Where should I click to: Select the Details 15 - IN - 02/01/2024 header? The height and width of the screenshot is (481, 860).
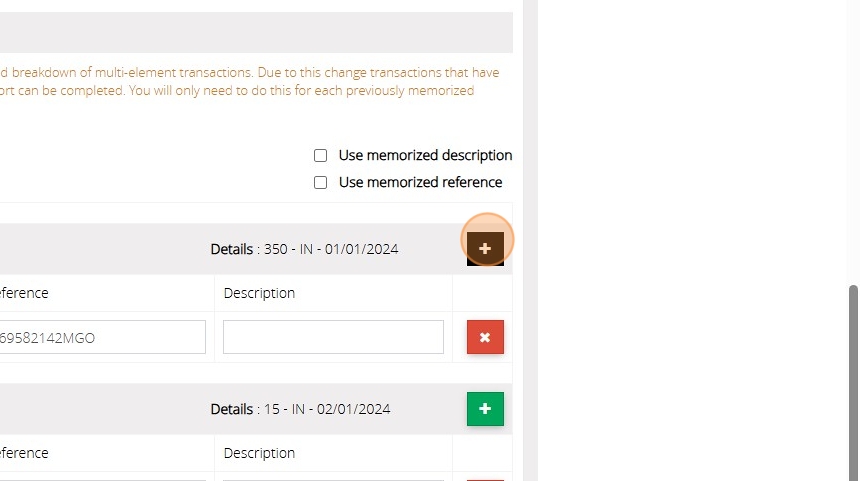click(300, 409)
